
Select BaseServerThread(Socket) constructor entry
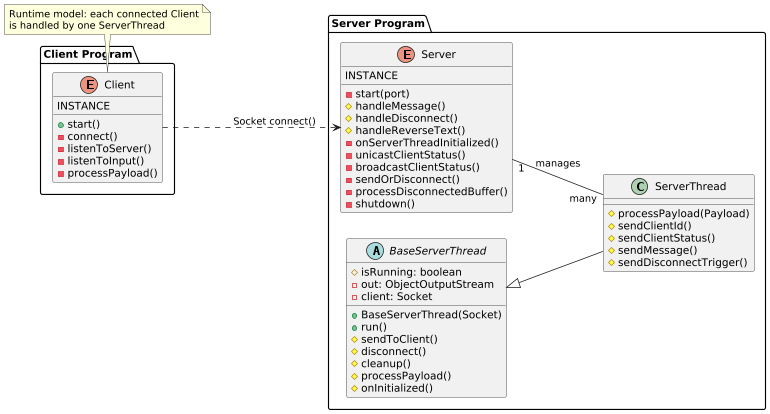[x=431, y=315]
